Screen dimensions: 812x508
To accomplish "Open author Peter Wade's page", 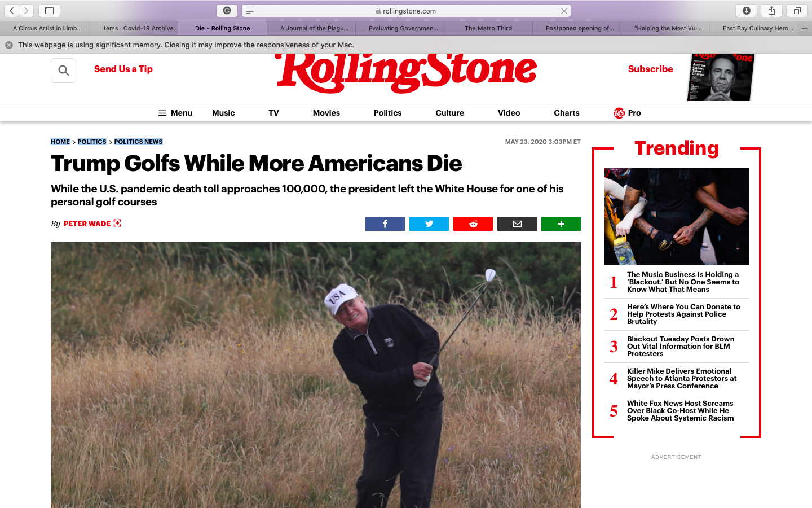I will (87, 224).
